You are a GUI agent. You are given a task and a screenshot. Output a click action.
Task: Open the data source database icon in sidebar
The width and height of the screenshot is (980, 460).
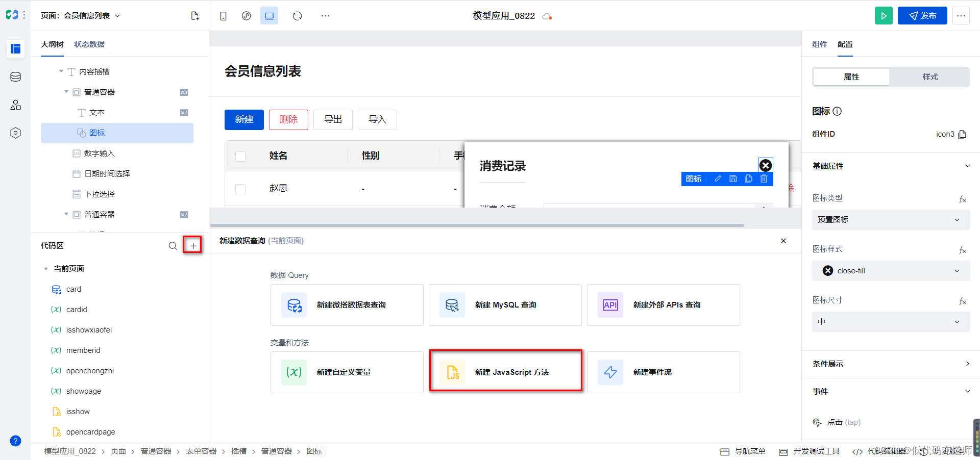tap(15, 77)
